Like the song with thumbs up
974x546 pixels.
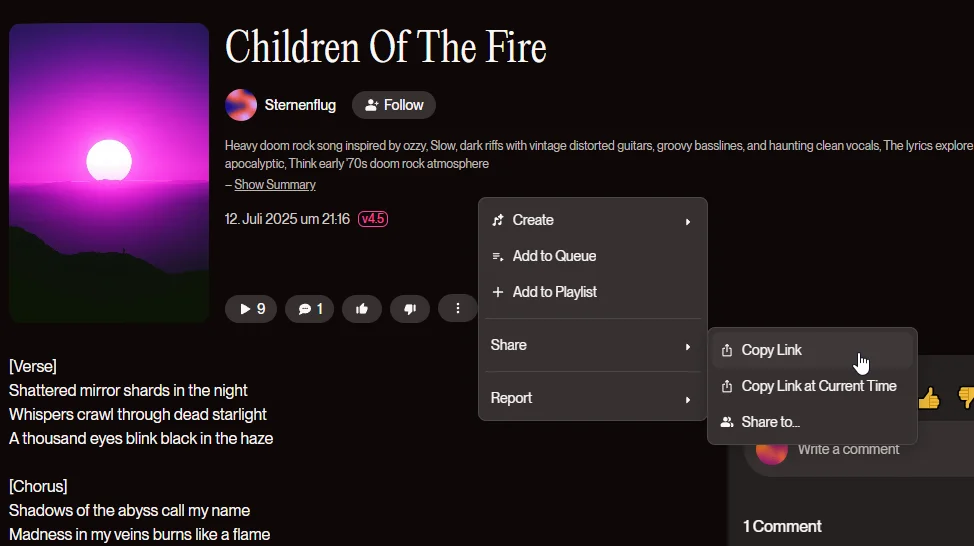click(x=362, y=309)
